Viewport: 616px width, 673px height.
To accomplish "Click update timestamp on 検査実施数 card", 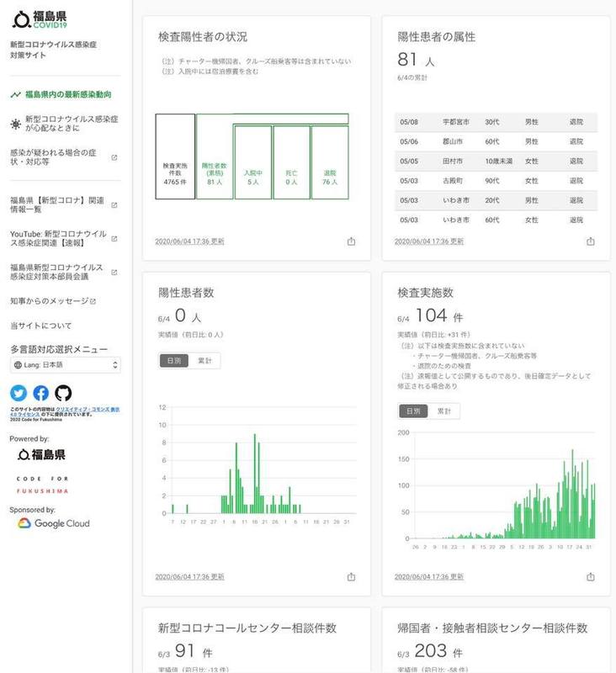I will coord(429,577).
